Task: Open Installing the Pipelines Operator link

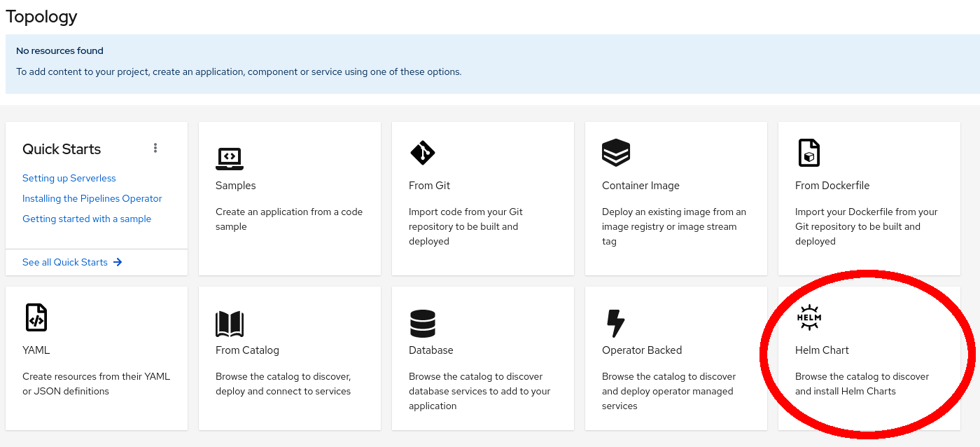Action: tap(92, 198)
